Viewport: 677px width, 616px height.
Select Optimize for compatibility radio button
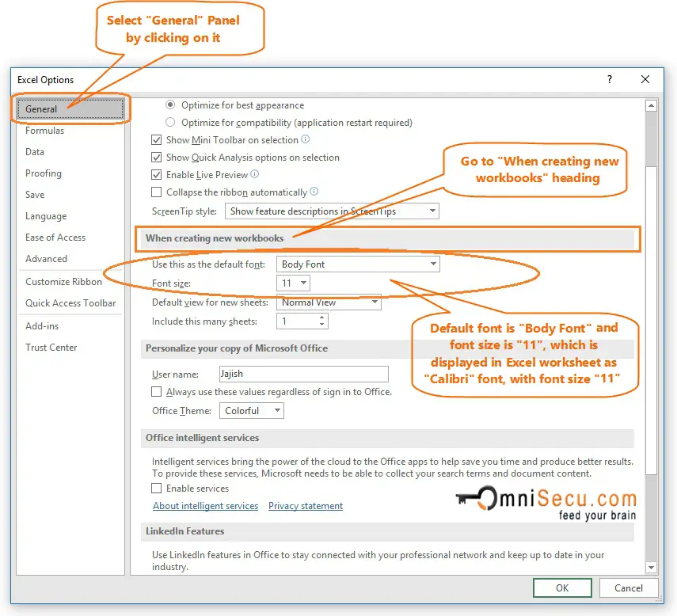click(170, 122)
